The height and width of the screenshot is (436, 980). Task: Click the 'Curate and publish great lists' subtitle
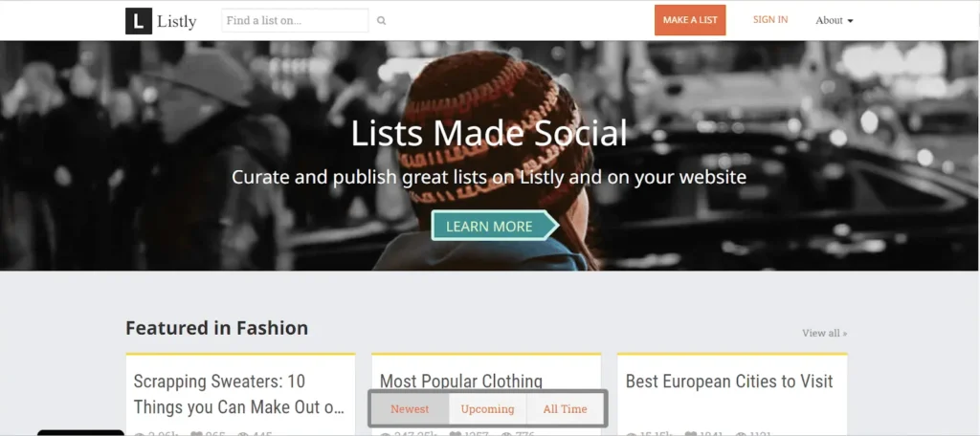pyautogui.click(x=489, y=177)
